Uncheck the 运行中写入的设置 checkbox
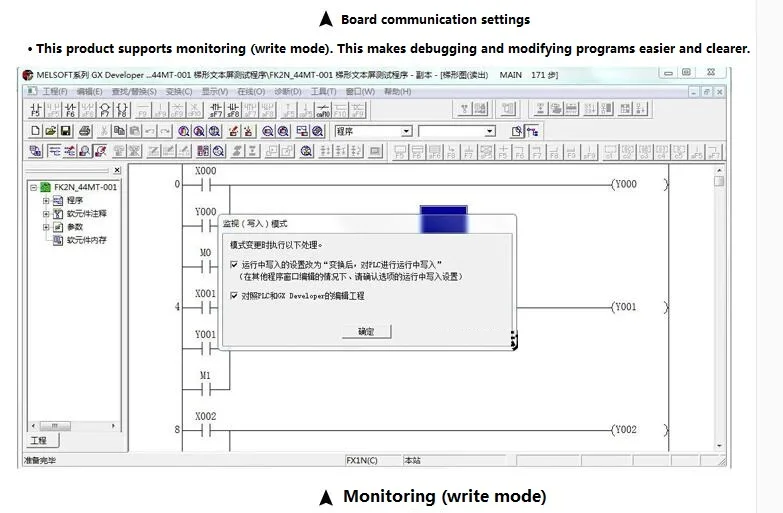 tap(234, 264)
